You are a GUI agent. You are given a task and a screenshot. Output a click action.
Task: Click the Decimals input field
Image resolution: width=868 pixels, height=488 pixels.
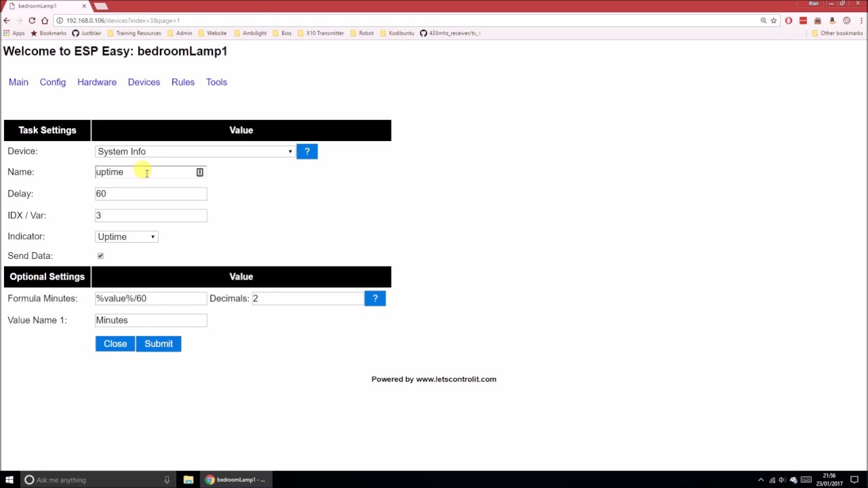307,298
